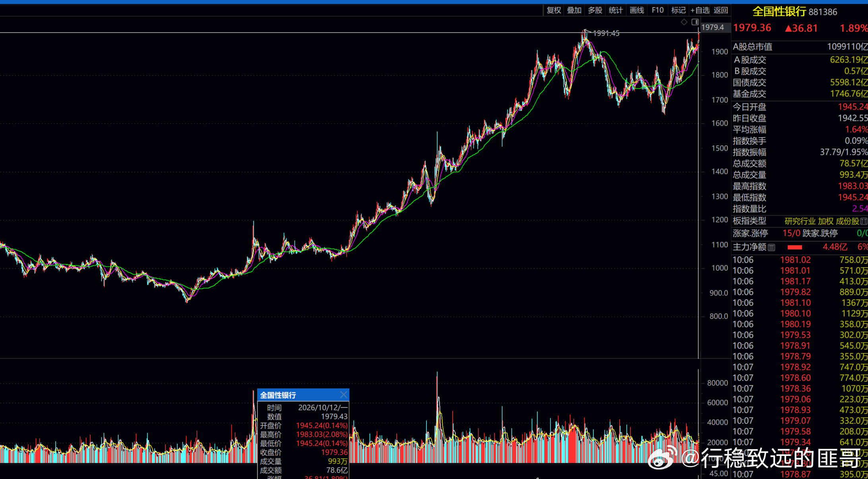Activate the 画线 drawing tool
Image resolution: width=868 pixels, height=479 pixels.
637,10
